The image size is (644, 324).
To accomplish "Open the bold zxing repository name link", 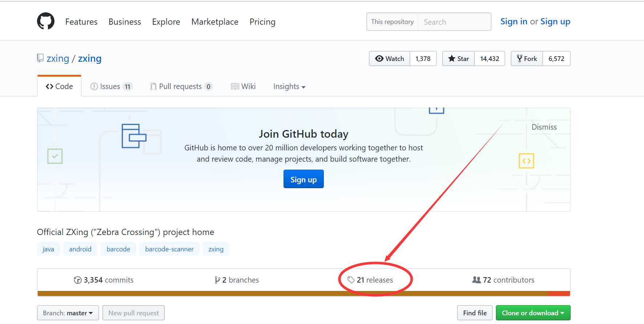I will (x=90, y=58).
